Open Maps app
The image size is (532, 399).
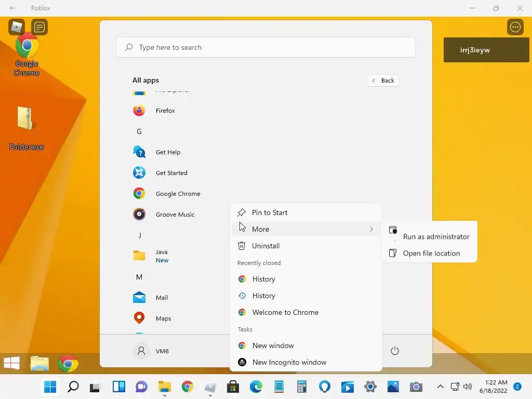coord(163,318)
